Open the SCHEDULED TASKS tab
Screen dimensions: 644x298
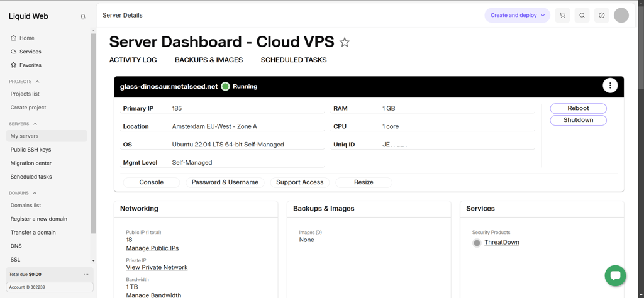point(294,60)
